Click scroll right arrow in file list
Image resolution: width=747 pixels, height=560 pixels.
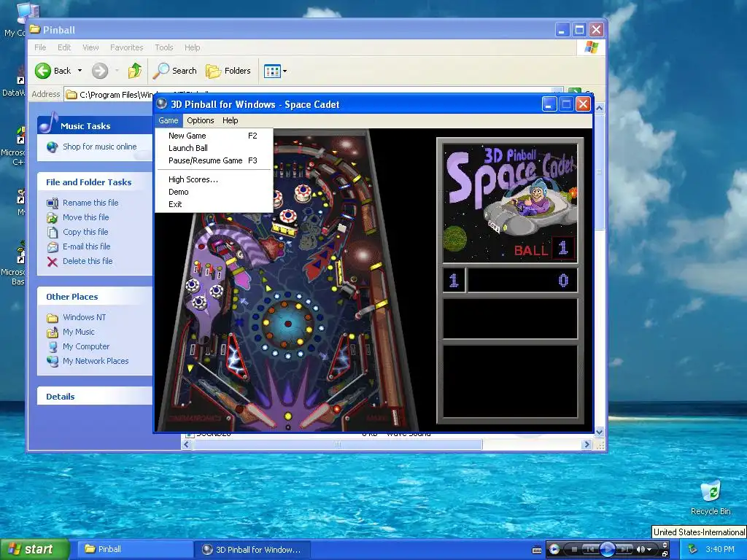(587, 445)
